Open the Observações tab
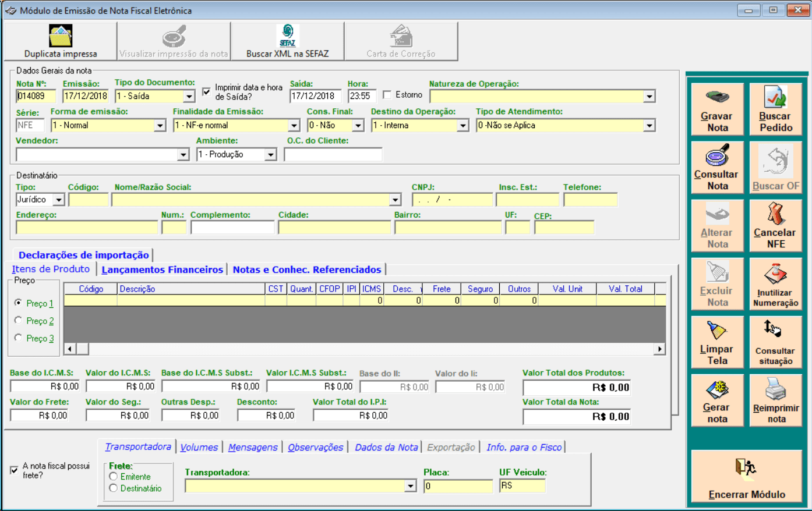This screenshot has width=812, height=511. pos(315,447)
